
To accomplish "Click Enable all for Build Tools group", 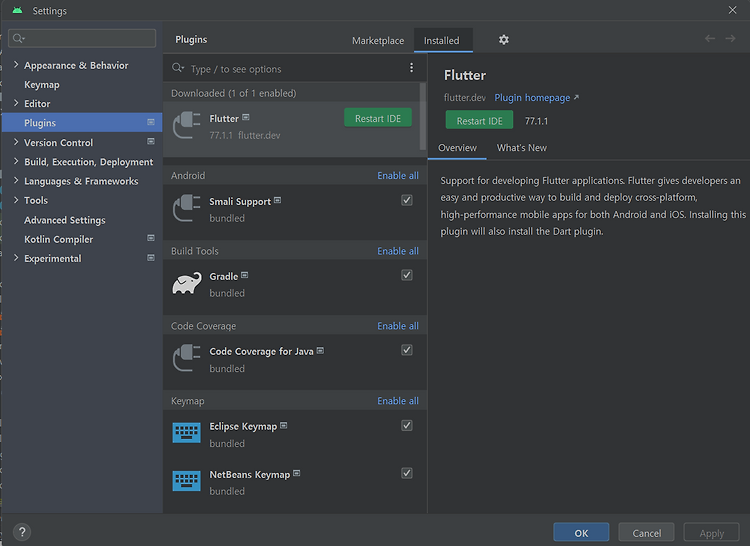I will [397, 251].
